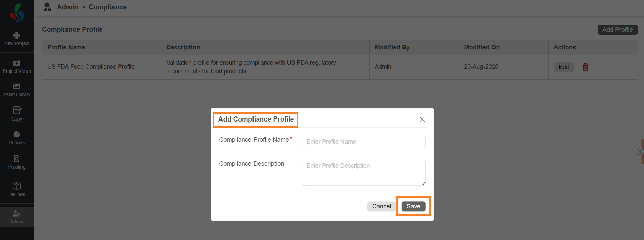
Task: Delete US FDA profile with trash icon
Action: [x=585, y=67]
